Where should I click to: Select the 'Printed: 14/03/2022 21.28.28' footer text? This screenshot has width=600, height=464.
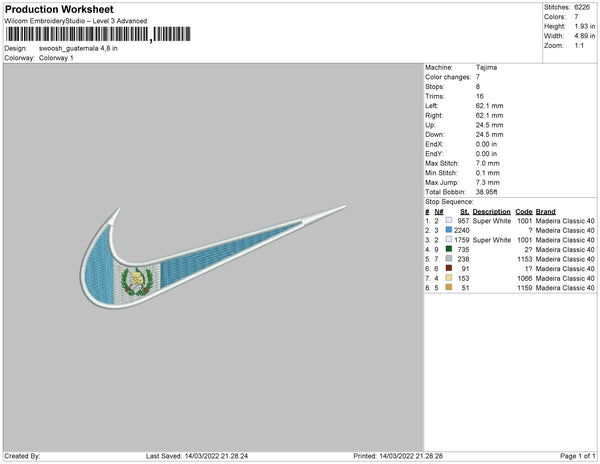click(x=398, y=456)
